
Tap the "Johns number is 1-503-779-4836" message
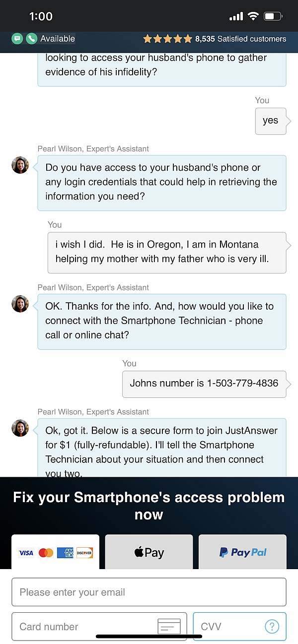pyautogui.click(x=204, y=384)
